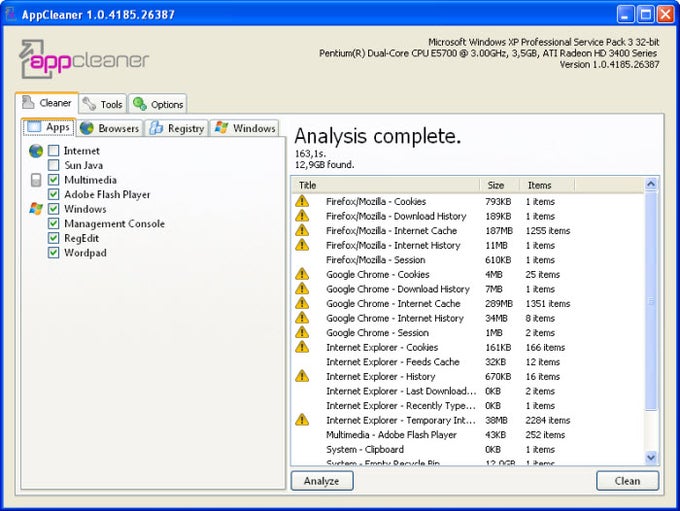Click the Windows flag icon beside Windows group
680x511 pixels.
[x=36, y=209]
